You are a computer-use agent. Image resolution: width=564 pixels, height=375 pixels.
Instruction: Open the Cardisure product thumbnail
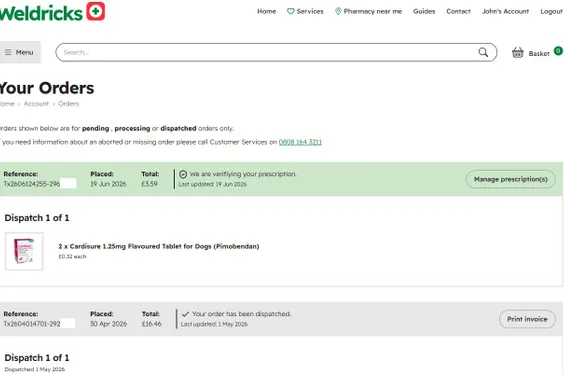24,251
